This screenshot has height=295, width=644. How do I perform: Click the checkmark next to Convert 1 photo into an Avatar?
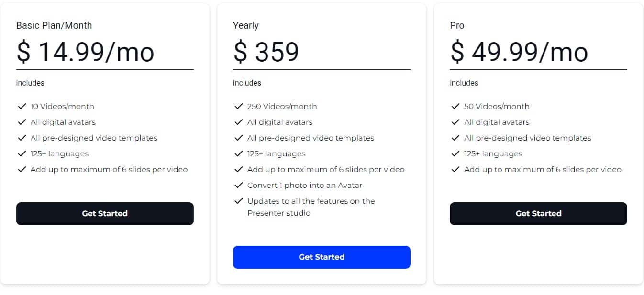[x=239, y=185]
